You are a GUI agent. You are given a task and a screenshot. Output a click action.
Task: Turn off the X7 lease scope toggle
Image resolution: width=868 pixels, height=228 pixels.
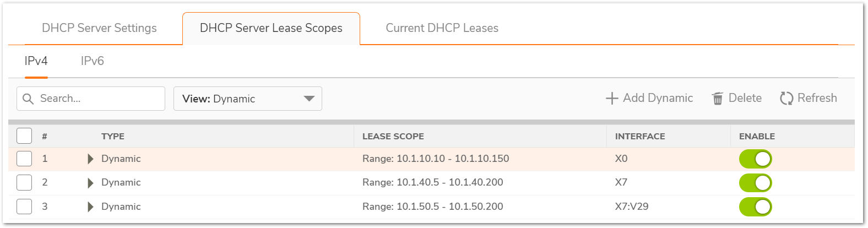(755, 183)
